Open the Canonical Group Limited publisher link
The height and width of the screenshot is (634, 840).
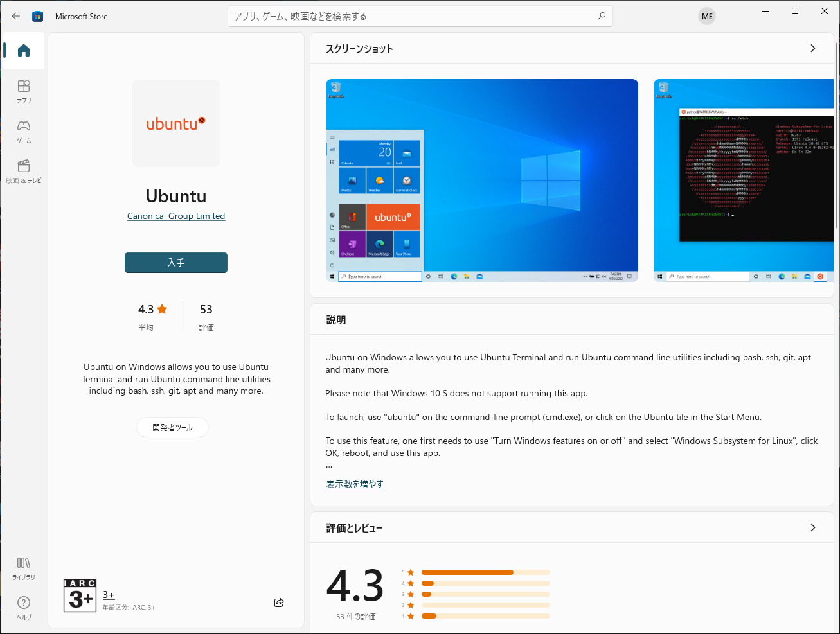pyautogui.click(x=175, y=216)
